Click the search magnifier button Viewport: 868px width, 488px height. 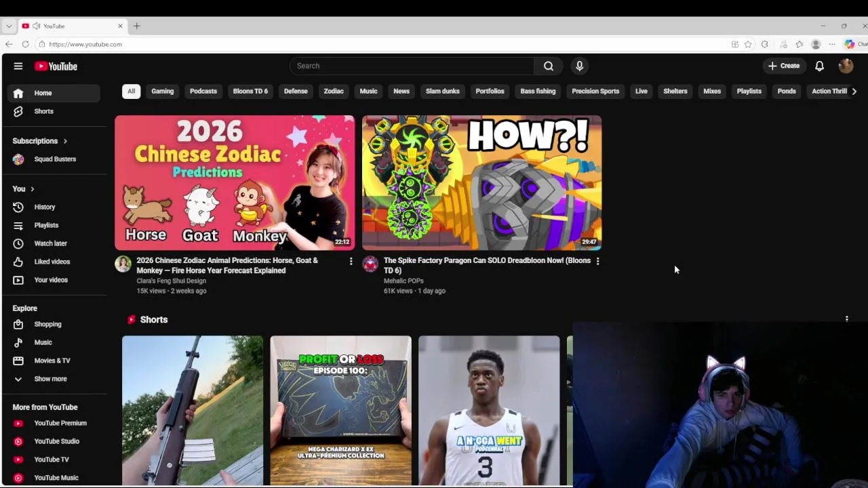(549, 66)
